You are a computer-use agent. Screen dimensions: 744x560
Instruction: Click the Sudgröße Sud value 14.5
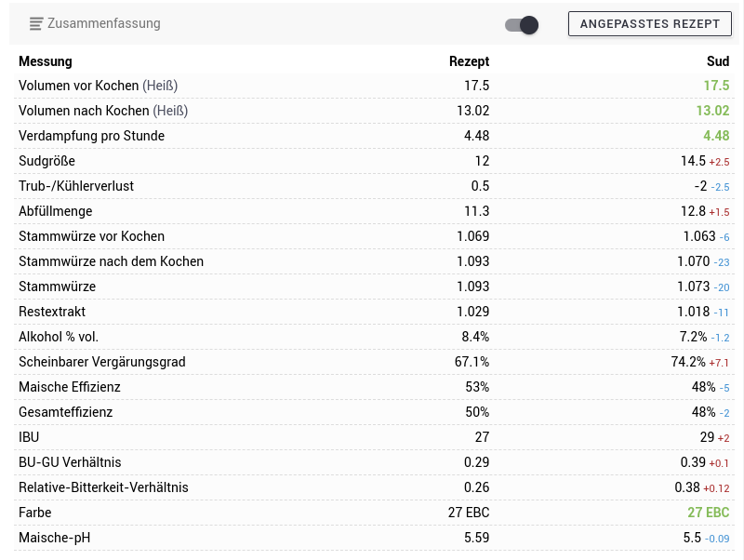click(693, 161)
